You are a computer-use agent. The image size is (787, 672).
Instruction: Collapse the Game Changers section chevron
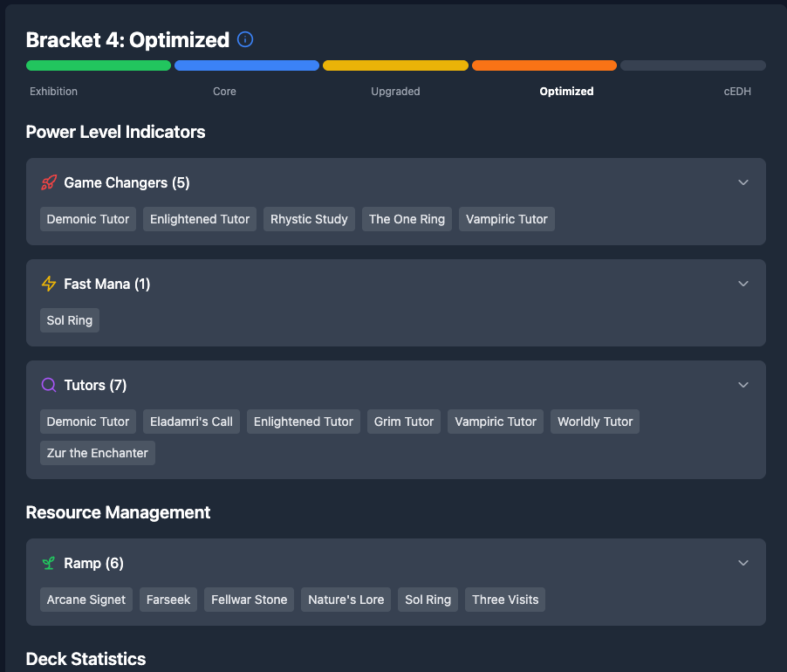coord(743,182)
